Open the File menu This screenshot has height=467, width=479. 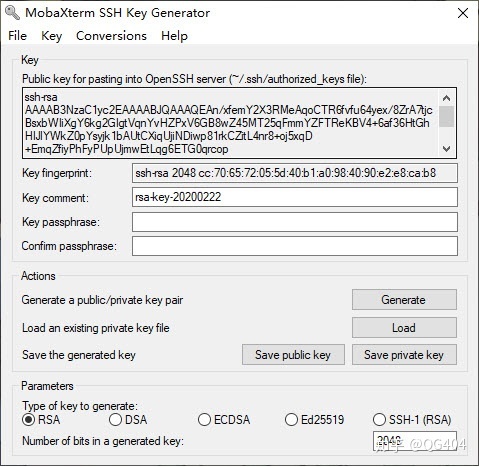point(17,36)
